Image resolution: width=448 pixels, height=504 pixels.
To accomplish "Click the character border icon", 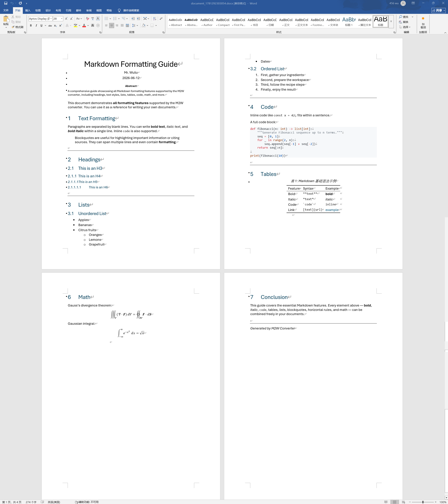I will pyautogui.click(x=98, y=19).
